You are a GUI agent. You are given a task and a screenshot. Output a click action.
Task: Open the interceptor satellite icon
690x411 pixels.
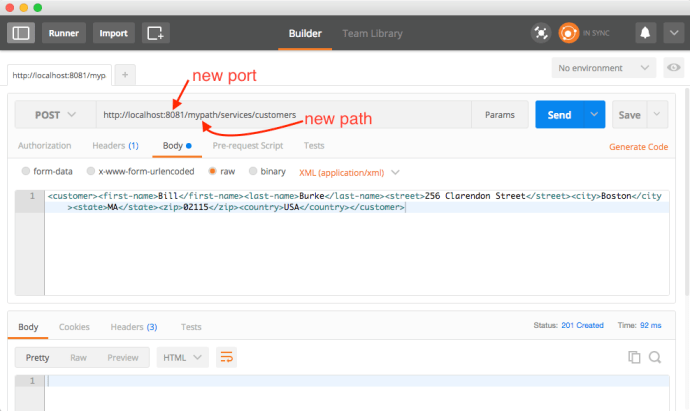541,33
